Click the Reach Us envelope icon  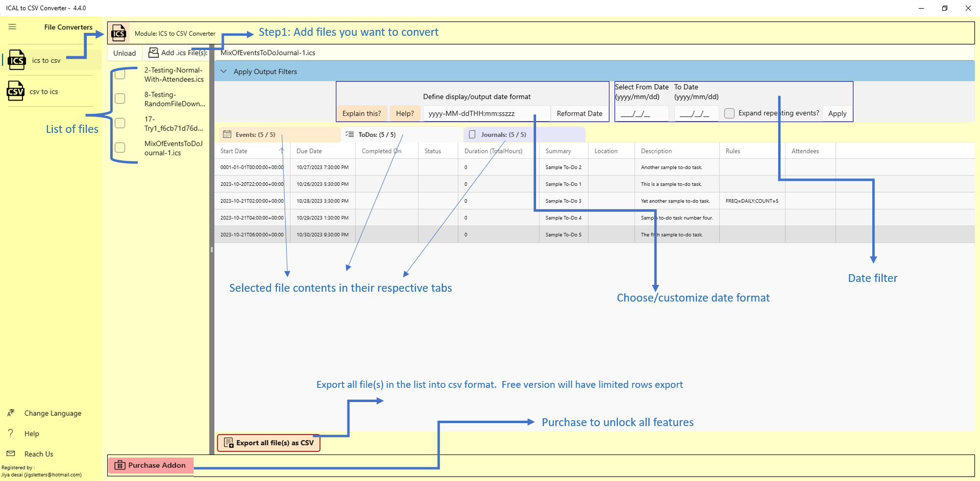[11, 454]
